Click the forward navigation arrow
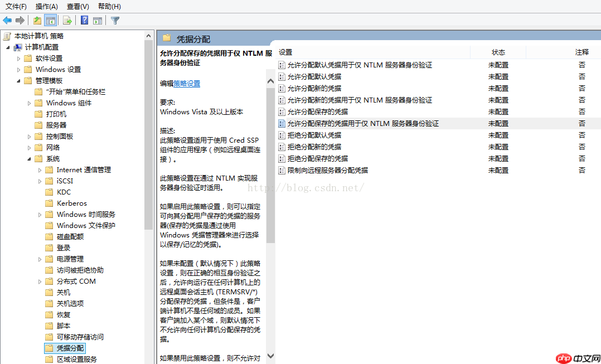 tap(20, 20)
